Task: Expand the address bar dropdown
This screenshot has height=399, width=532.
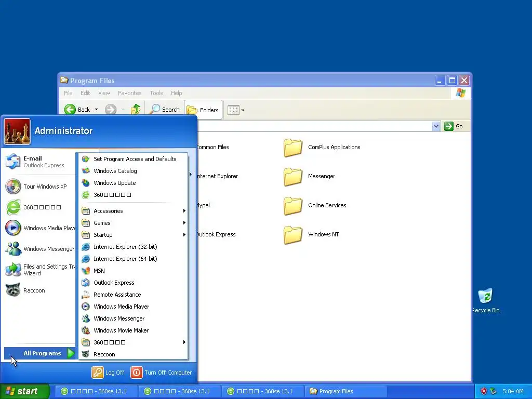Action: [436, 126]
